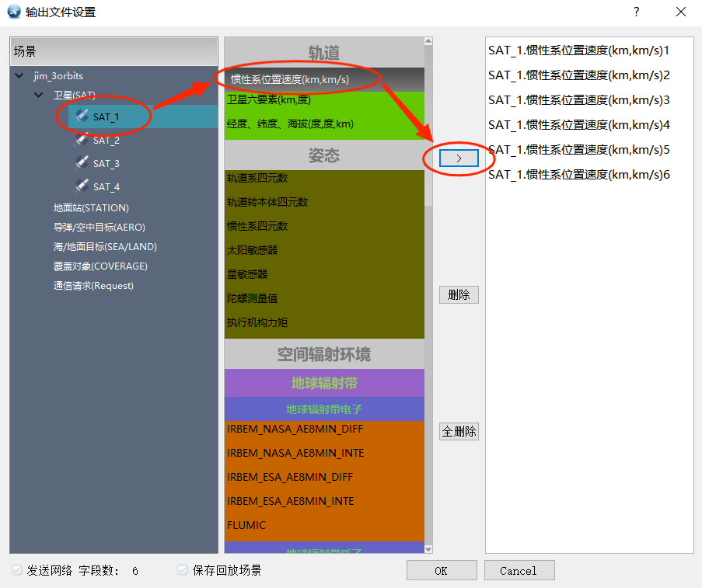Close the 输出文件设置 dialog
This screenshot has height=588, width=702.
tap(680, 12)
